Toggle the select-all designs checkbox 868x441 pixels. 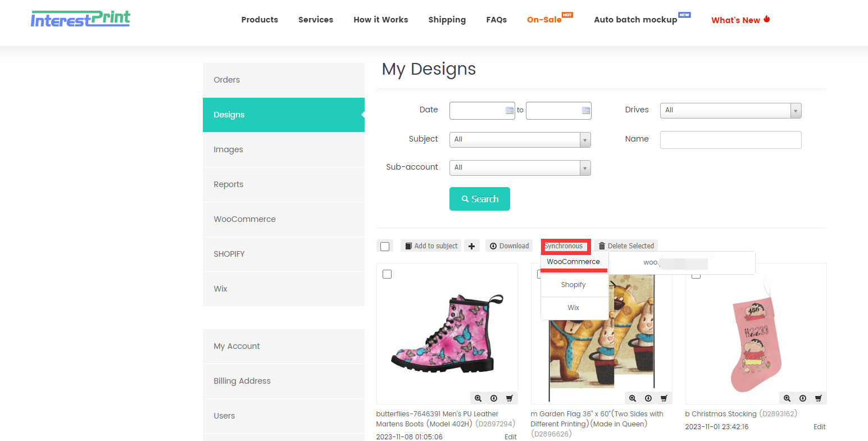385,247
